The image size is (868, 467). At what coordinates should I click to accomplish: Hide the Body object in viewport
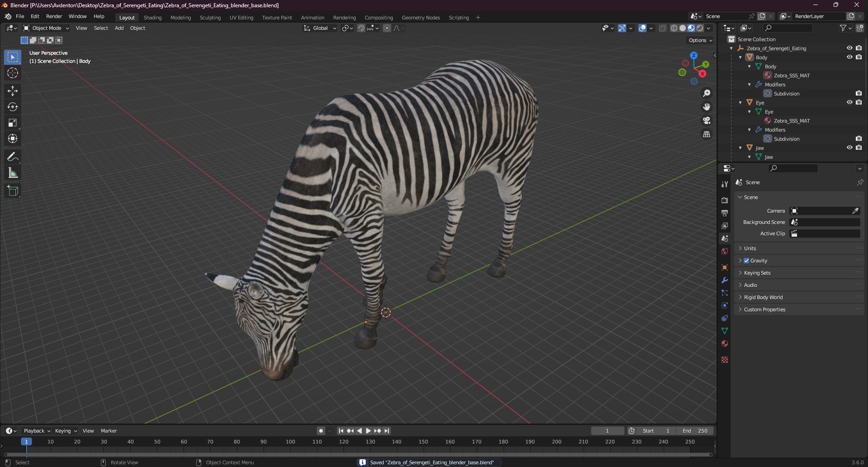pos(849,57)
